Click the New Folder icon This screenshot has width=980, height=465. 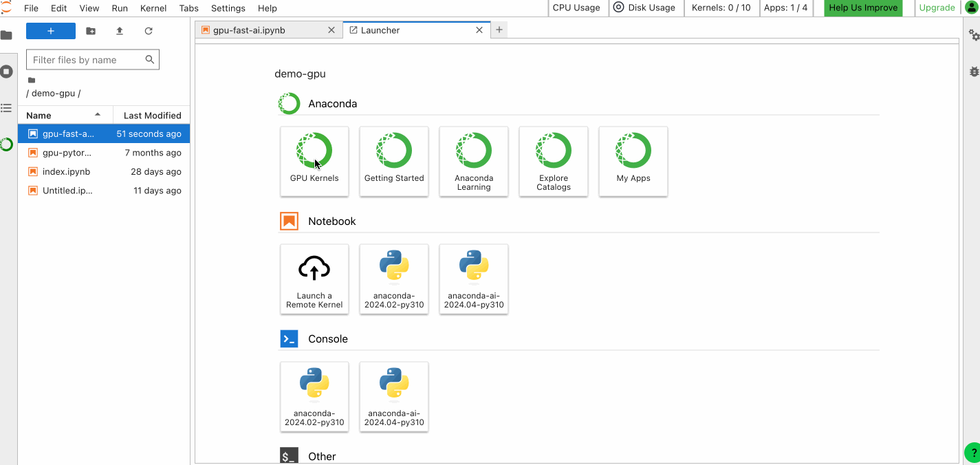[x=91, y=31]
